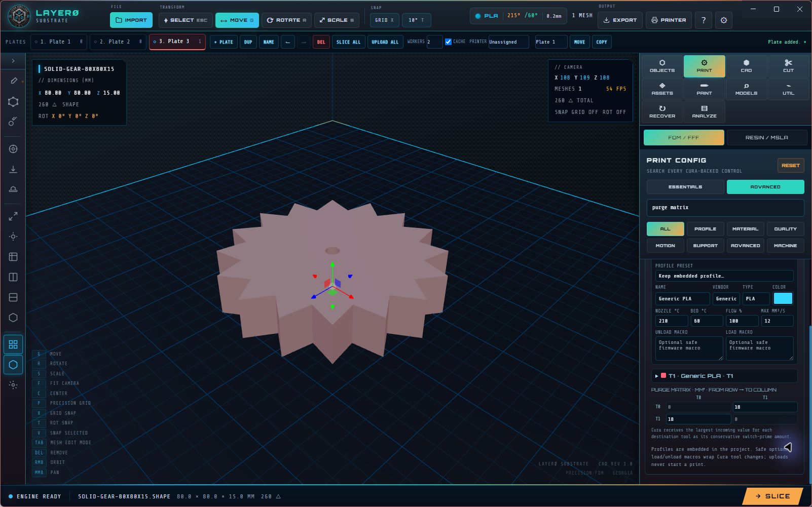Open the CAD panel
This screenshot has height=507, width=812.
click(x=746, y=66)
